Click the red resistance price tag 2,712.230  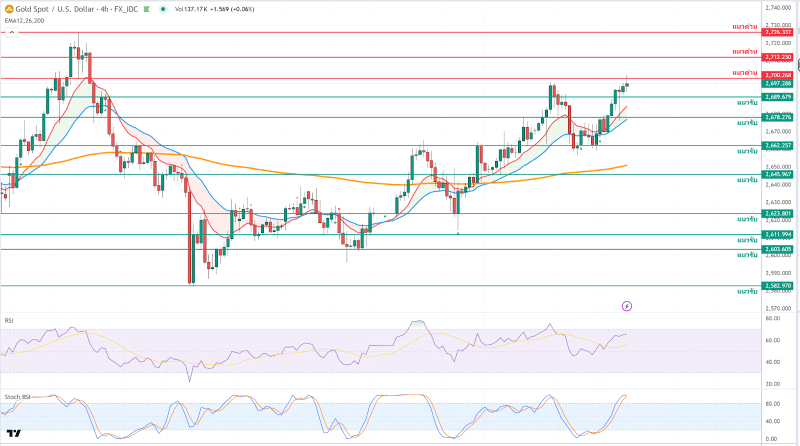tap(778, 57)
